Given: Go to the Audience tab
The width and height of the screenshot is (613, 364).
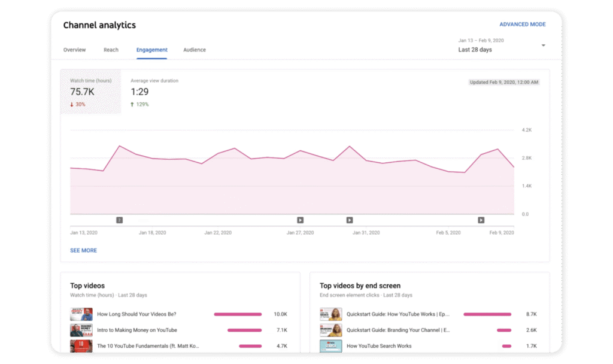Looking at the screenshot, I should 195,50.
